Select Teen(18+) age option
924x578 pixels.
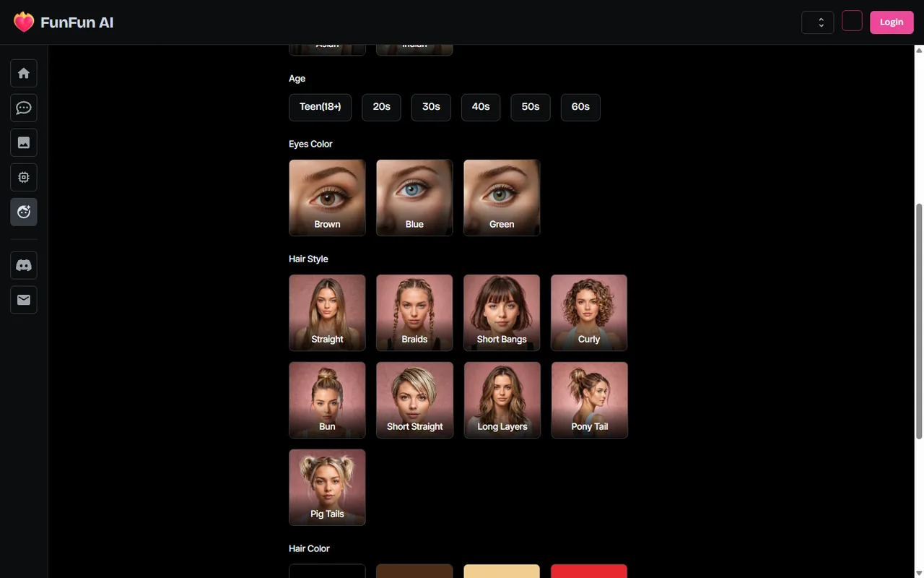pos(320,107)
